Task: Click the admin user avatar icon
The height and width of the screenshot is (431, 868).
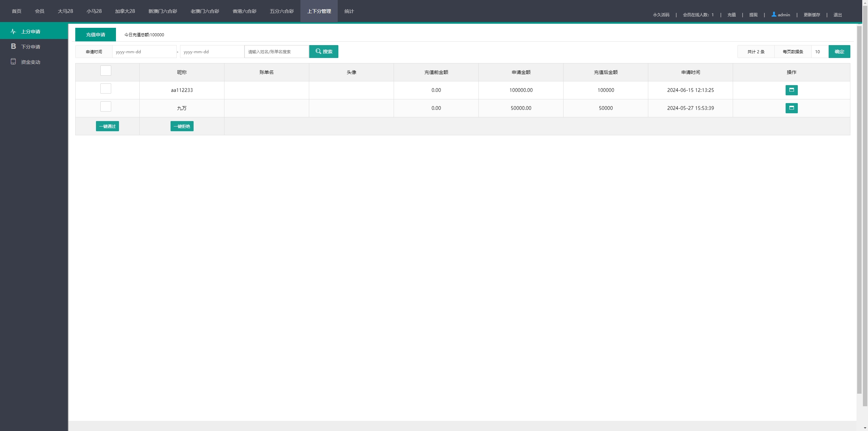Action: point(774,15)
